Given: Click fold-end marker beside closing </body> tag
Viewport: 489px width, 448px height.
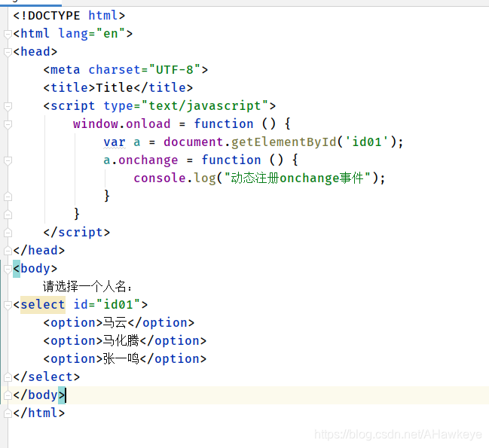Looking at the screenshot, I should point(8,395).
